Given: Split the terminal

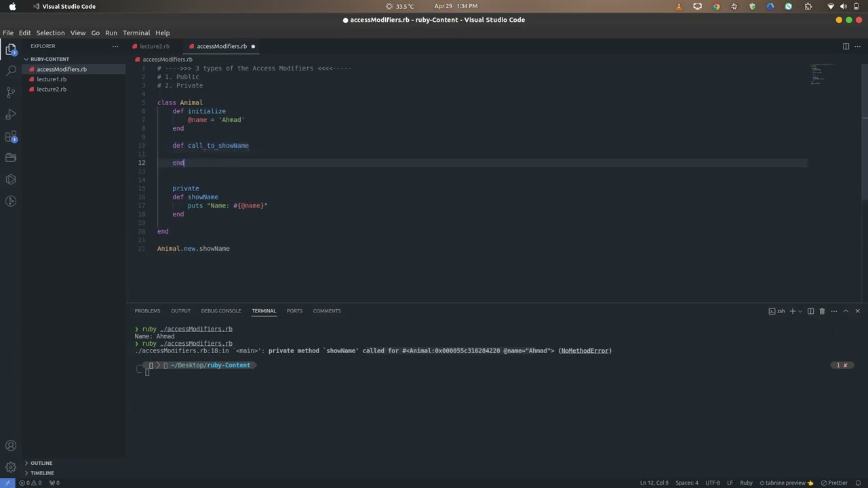Looking at the screenshot, I should [x=810, y=311].
